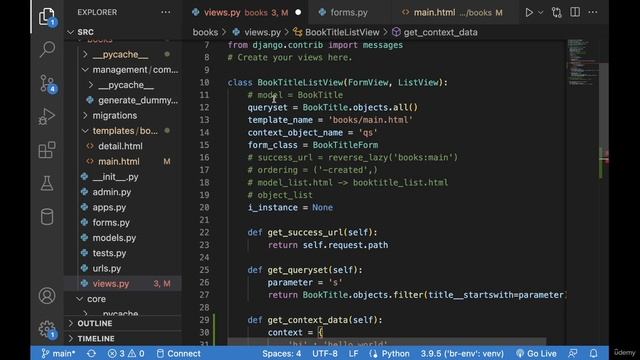Open editor more actions ellipsis
640x360 pixels.
(x=593, y=12)
